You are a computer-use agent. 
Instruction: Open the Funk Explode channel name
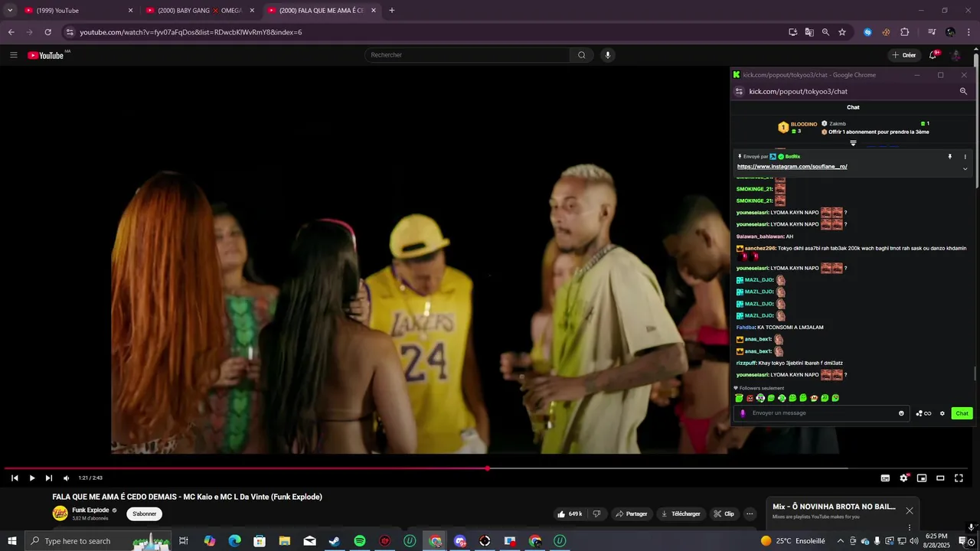(x=90, y=510)
